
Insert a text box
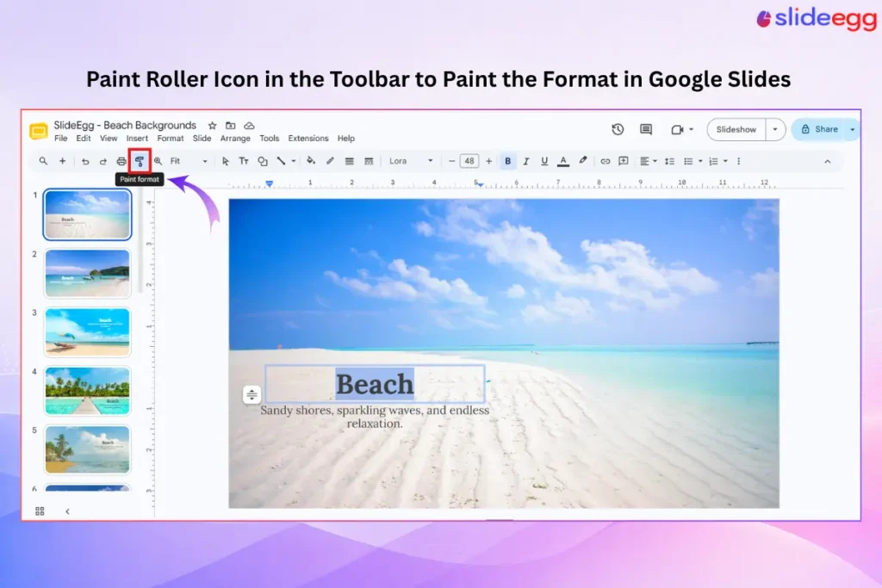pos(244,161)
